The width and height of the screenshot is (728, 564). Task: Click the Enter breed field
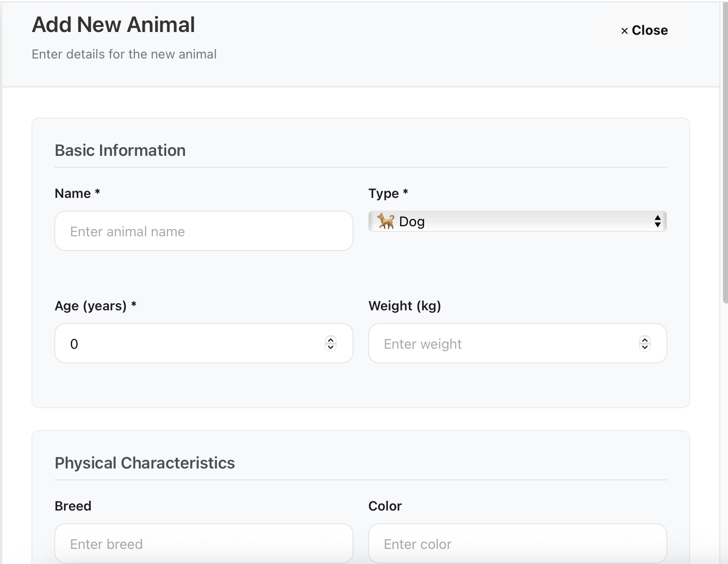[203, 543]
